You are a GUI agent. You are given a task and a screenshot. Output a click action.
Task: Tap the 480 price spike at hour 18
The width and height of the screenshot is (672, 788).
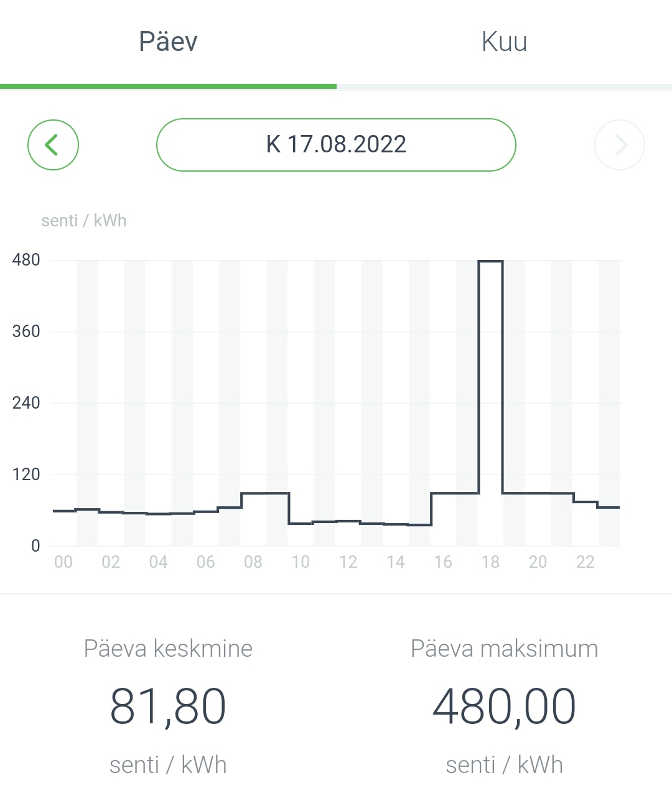pos(490,262)
